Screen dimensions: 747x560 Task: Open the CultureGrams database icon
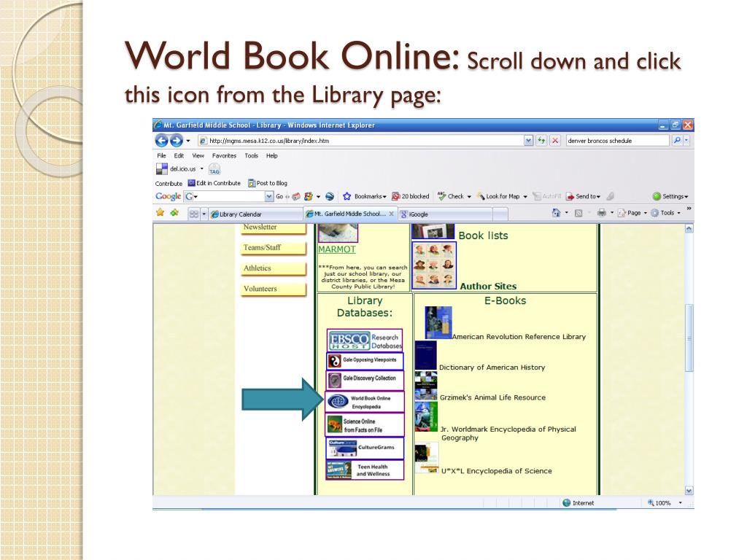(365, 448)
